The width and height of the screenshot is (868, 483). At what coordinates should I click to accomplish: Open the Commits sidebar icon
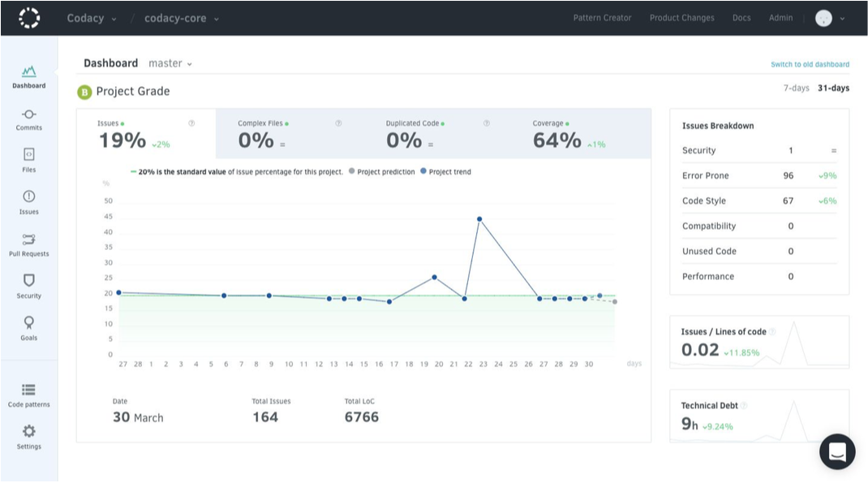pos(29,114)
